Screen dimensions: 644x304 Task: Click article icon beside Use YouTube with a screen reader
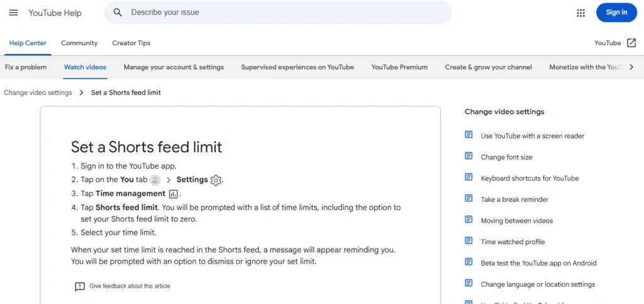point(469,134)
